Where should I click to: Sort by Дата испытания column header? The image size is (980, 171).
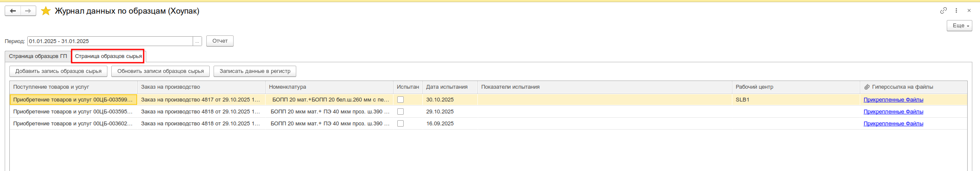(x=447, y=87)
